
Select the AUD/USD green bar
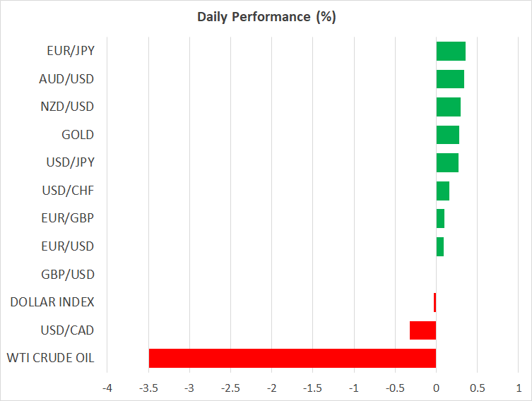pos(450,79)
